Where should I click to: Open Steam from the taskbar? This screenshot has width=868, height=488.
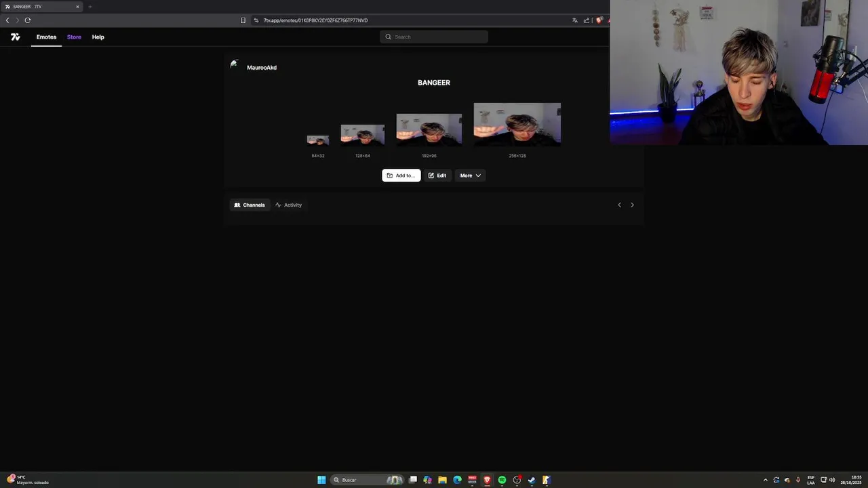[x=532, y=480]
